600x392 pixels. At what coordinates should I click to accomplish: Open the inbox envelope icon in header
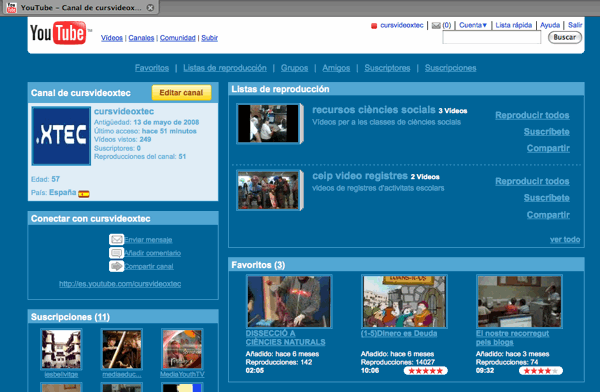436,26
